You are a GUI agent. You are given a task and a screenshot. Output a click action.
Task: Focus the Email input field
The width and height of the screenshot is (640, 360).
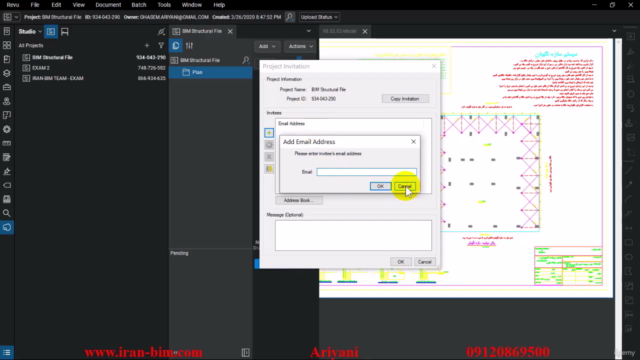(367, 172)
